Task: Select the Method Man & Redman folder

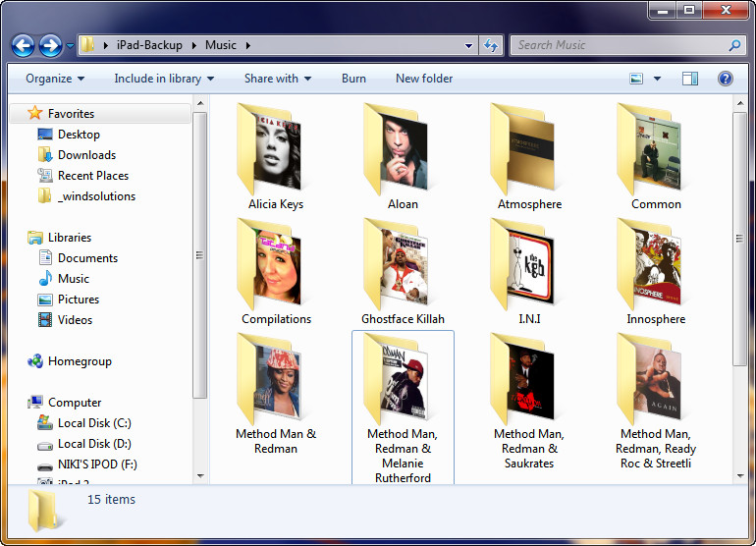Action: click(x=276, y=394)
